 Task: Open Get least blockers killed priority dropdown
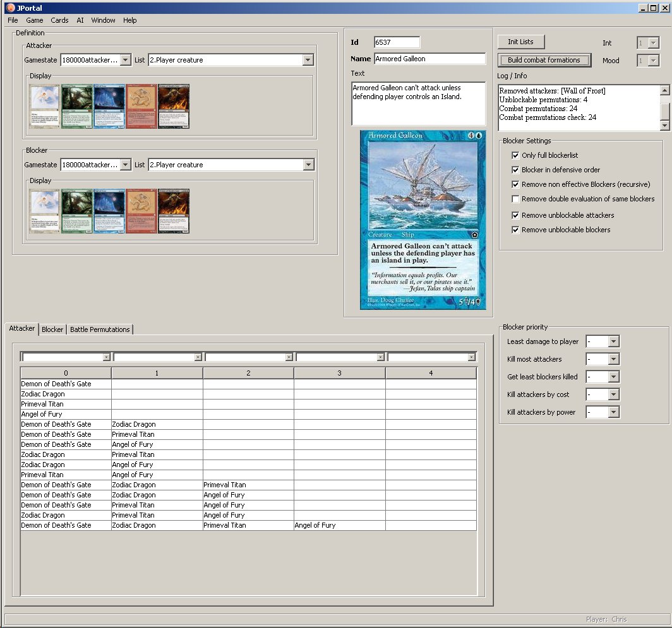pos(614,377)
